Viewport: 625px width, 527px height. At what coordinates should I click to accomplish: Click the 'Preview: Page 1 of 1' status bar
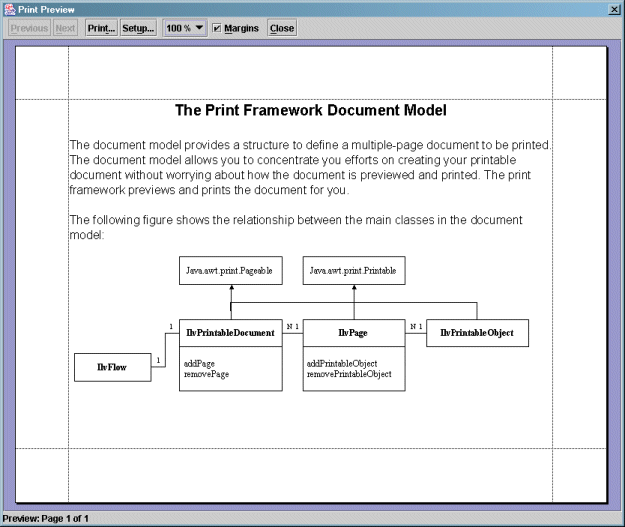(46, 518)
